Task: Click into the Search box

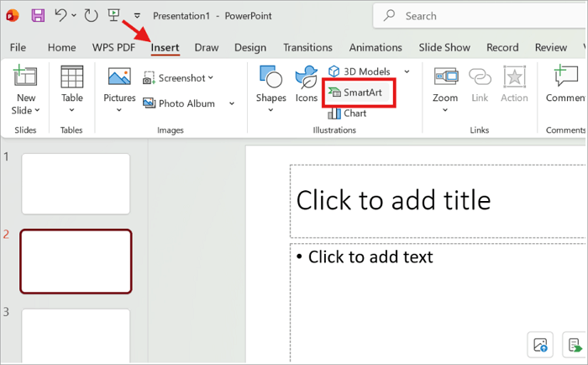Action: pyautogui.click(x=480, y=16)
